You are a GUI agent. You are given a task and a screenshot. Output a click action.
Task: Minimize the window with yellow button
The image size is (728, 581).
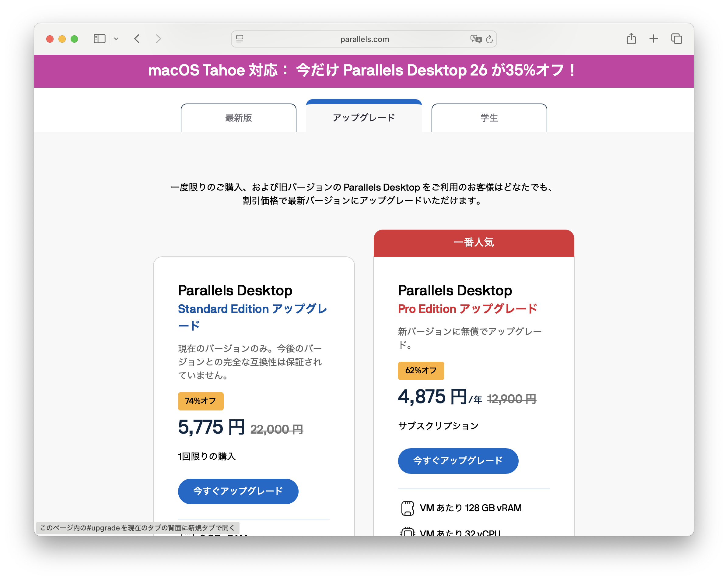[x=62, y=39]
